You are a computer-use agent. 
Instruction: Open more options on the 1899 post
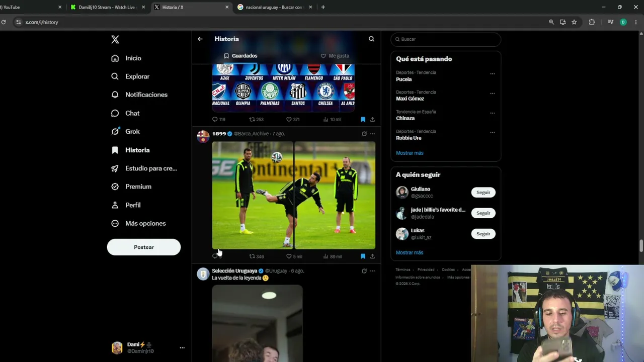point(372,134)
